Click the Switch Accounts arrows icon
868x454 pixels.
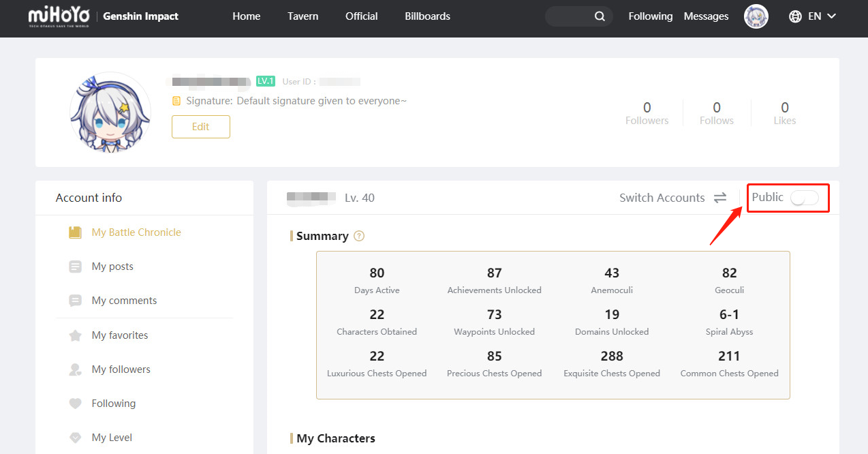(x=720, y=198)
